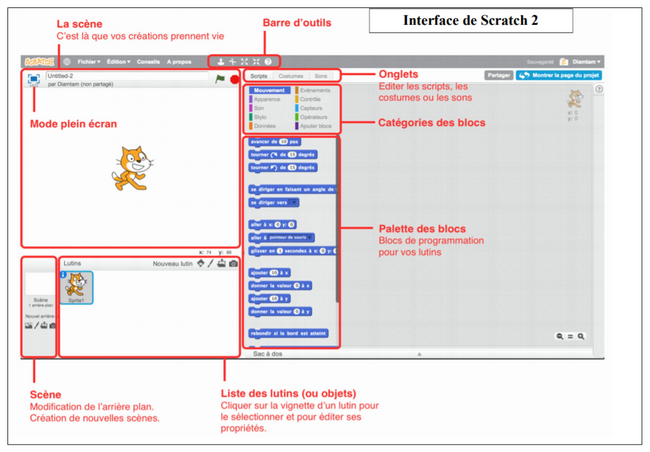
Task: Open the Sprite1 info button
Action: tap(63, 275)
